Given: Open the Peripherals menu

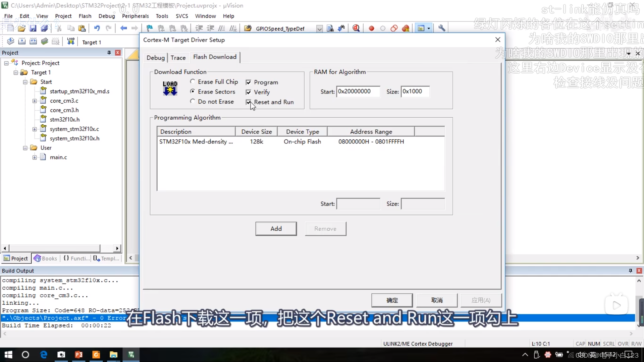Looking at the screenshot, I should click(135, 16).
